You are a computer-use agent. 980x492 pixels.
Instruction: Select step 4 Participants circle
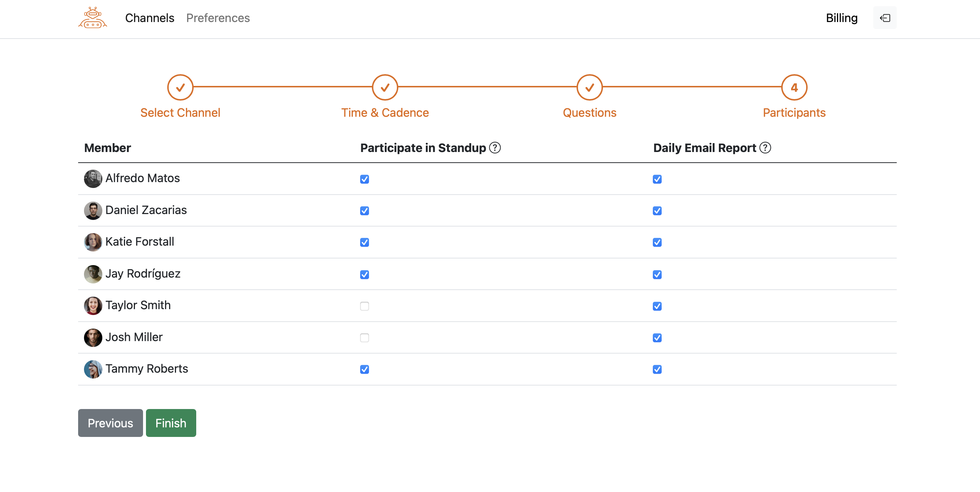(794, 88)
